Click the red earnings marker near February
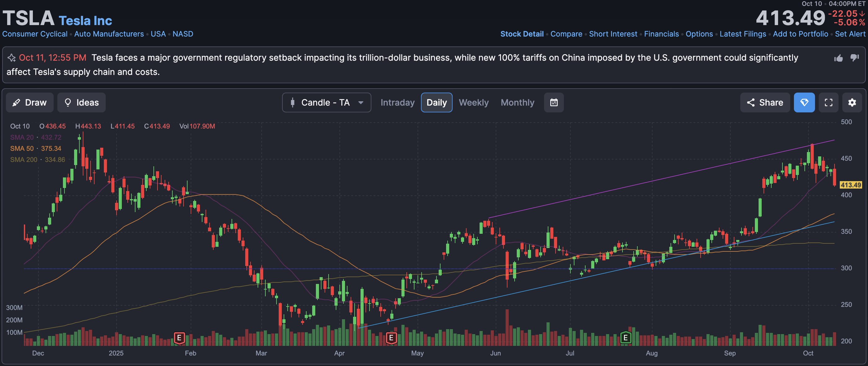The height and width of the screenshot is (366, 868). (x=179, y=338)
